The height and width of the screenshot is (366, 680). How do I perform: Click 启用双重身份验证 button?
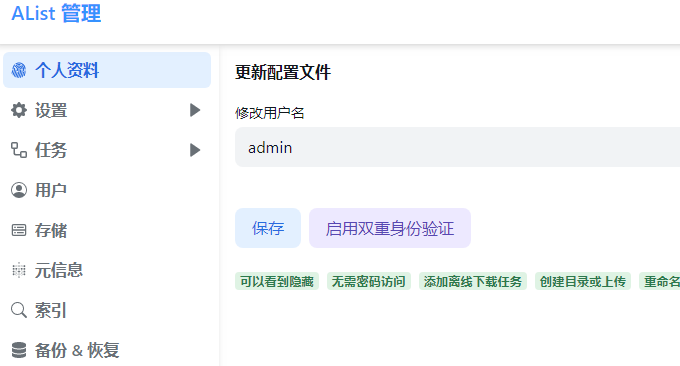point(390,228)
